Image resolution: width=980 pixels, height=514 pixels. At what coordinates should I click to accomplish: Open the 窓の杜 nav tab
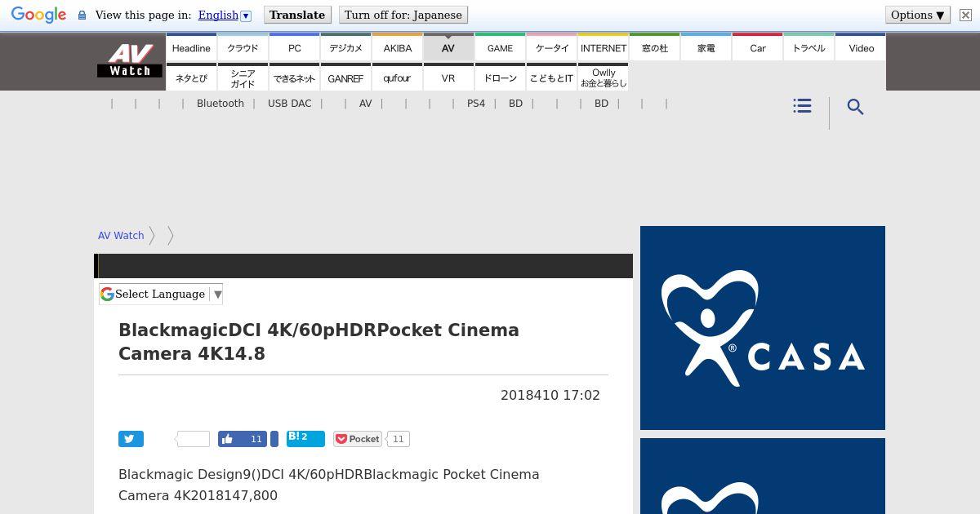655,47
